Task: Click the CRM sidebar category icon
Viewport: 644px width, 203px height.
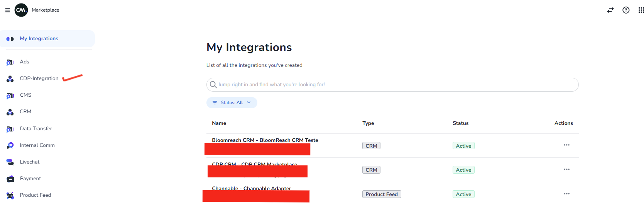Action: 10,112
